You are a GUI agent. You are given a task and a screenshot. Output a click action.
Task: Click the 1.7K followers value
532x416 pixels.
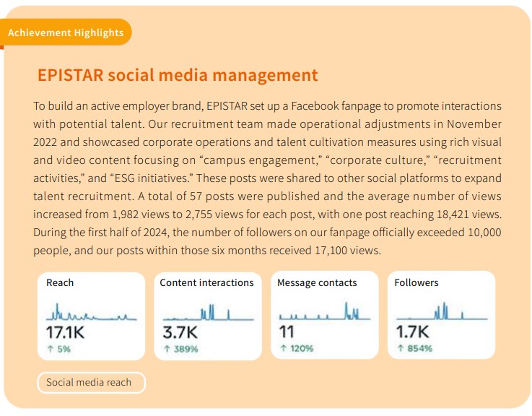click(413, 332)
